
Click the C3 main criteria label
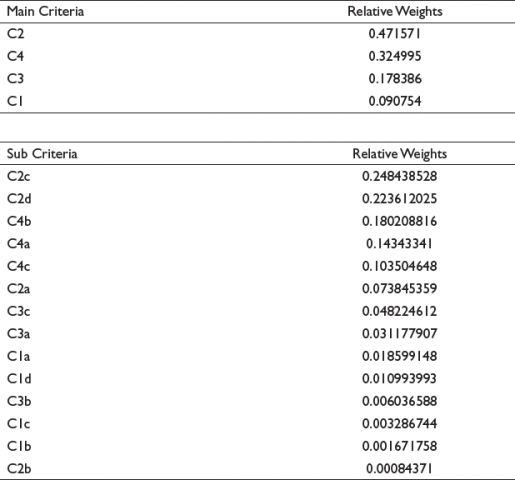point(15,79)
